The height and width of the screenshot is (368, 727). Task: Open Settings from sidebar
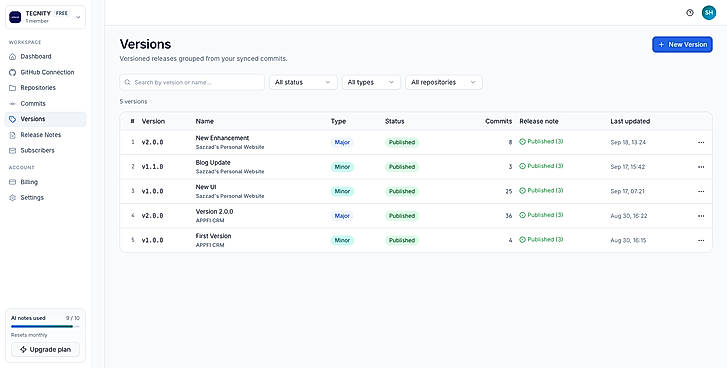(x=32, y=197)
